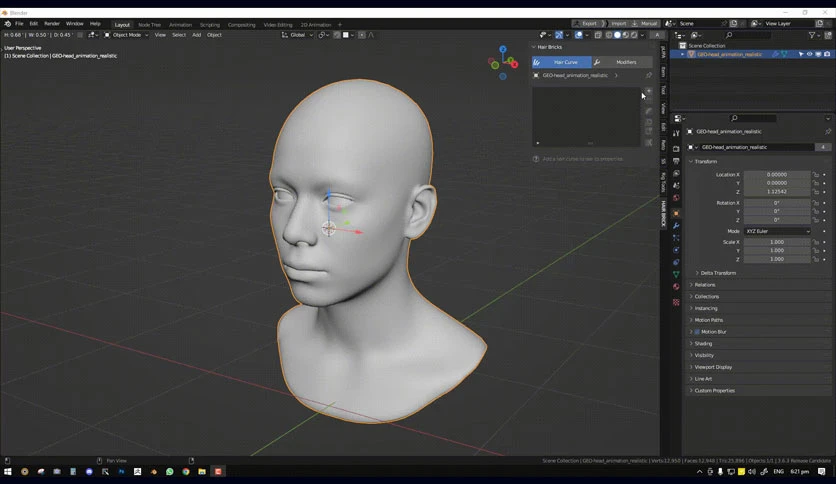Screen dimensions: 836x484
Task: Open the Scene properties tab
Action: [x=676, y=185]
